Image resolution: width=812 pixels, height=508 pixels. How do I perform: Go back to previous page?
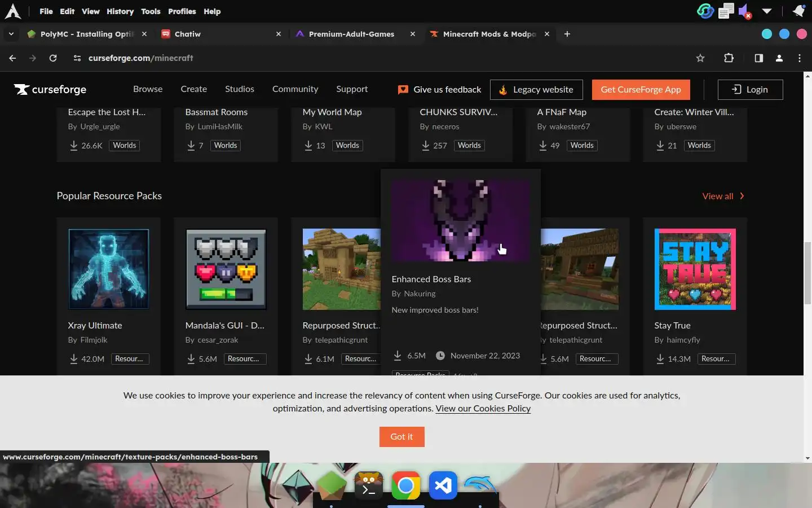[12, 58]
